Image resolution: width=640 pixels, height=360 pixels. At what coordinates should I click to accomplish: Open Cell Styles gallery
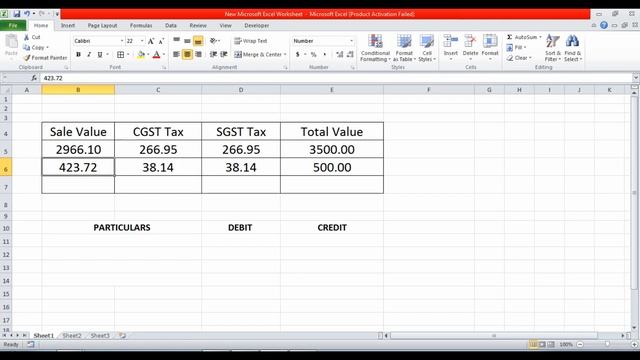(x=427, y=48)
